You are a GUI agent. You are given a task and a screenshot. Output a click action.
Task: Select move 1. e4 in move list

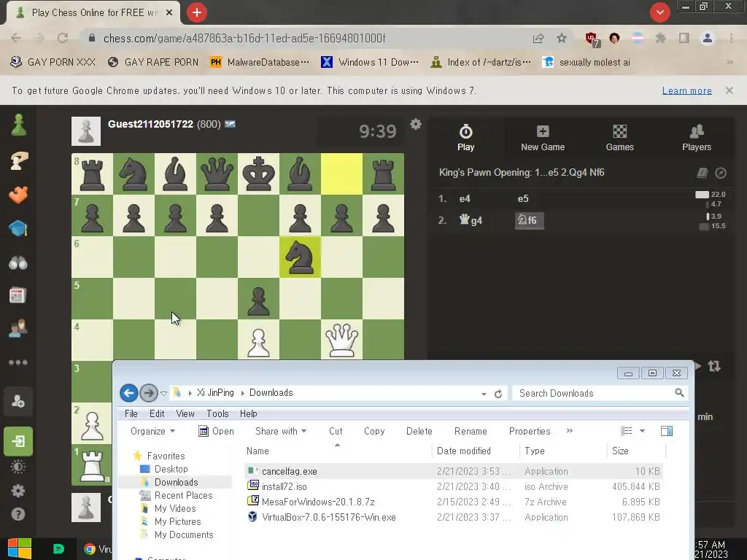[x=465, y=198]
